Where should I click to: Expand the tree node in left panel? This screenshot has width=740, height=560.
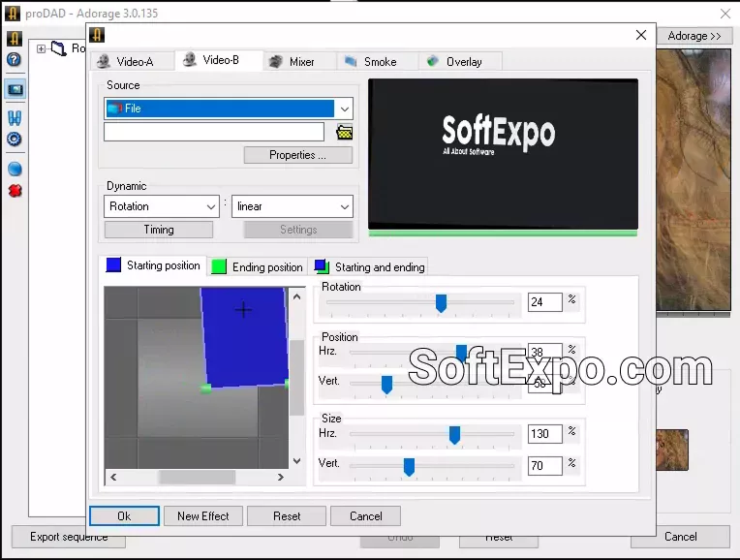pyautogui.click(x=42, y=48)
